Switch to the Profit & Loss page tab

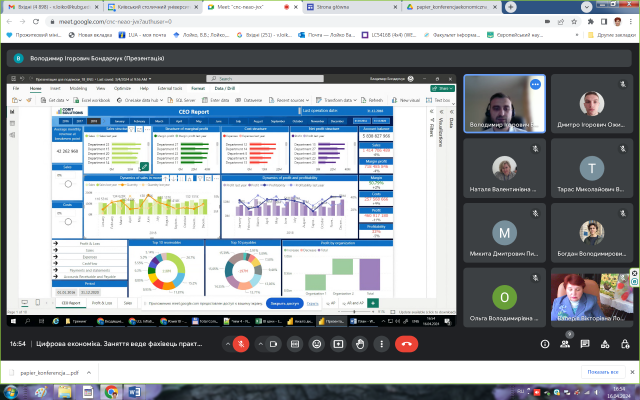click(x=102, y=301)
